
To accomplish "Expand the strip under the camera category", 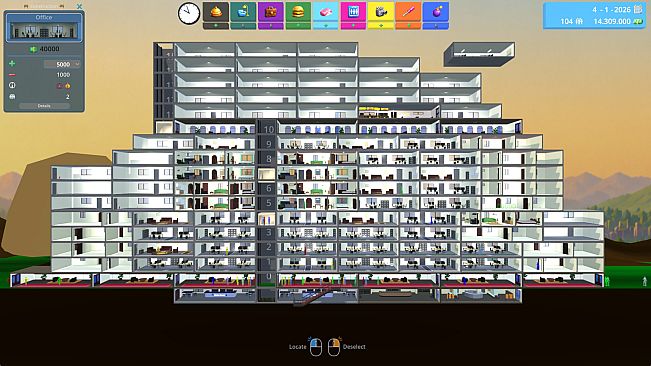I will pos(381,26).
